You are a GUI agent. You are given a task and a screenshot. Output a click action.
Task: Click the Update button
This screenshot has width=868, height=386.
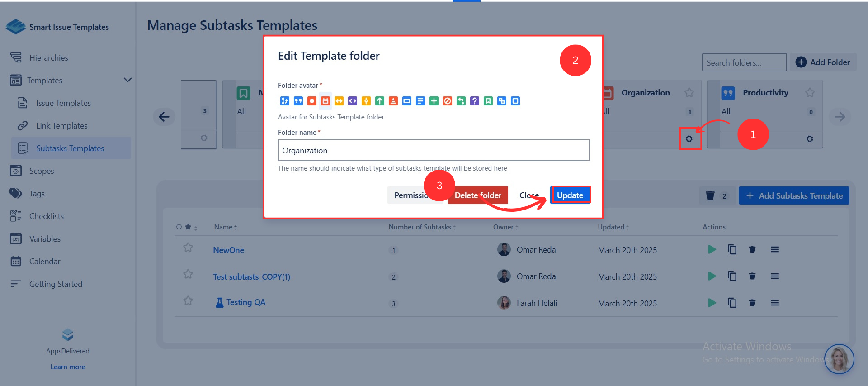(570, 195)
